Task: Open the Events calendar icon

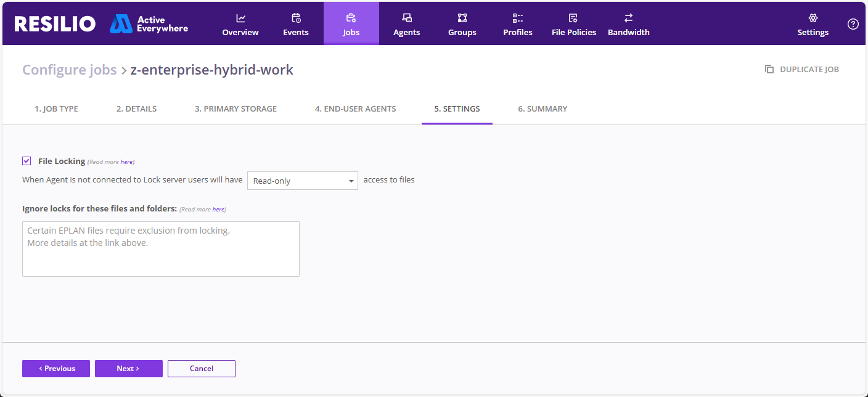Action: [x=296, y=18]
